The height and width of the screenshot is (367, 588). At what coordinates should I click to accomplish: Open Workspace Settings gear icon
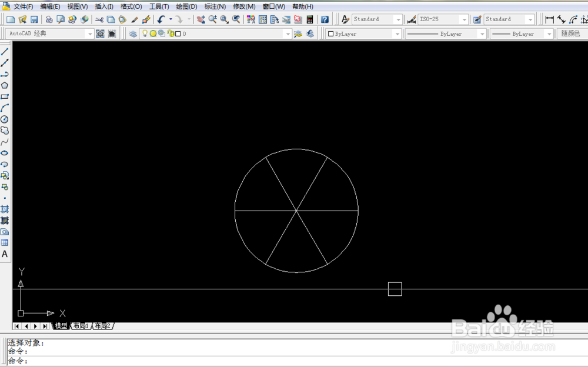tap(100, 34)
